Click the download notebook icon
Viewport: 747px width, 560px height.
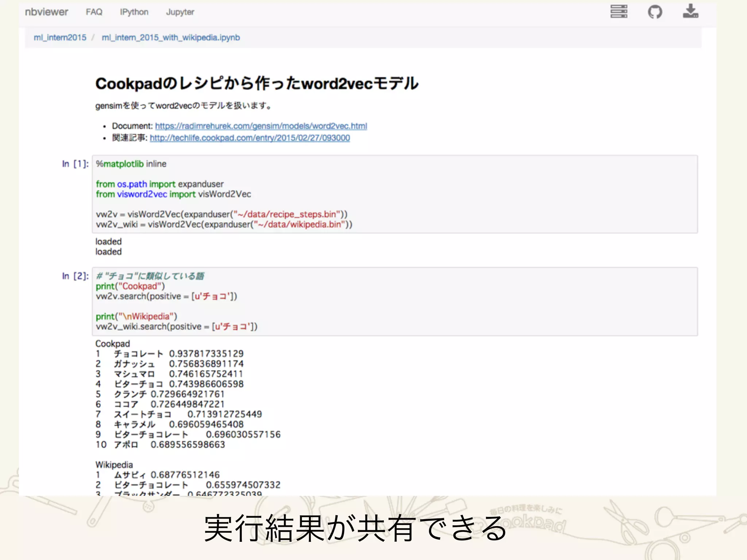coord(690,11)
